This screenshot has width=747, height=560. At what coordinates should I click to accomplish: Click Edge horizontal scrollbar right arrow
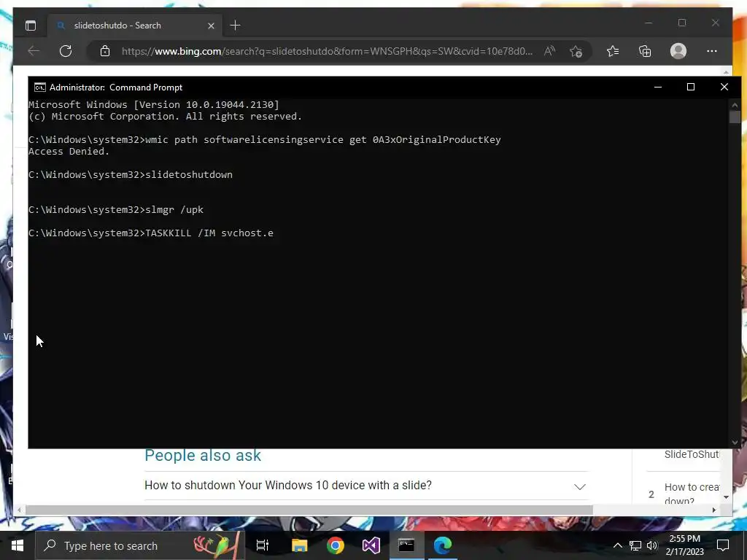coord(713,510)
